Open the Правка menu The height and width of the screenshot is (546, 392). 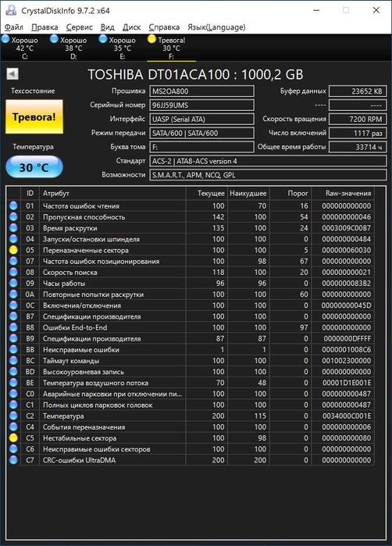45,27
